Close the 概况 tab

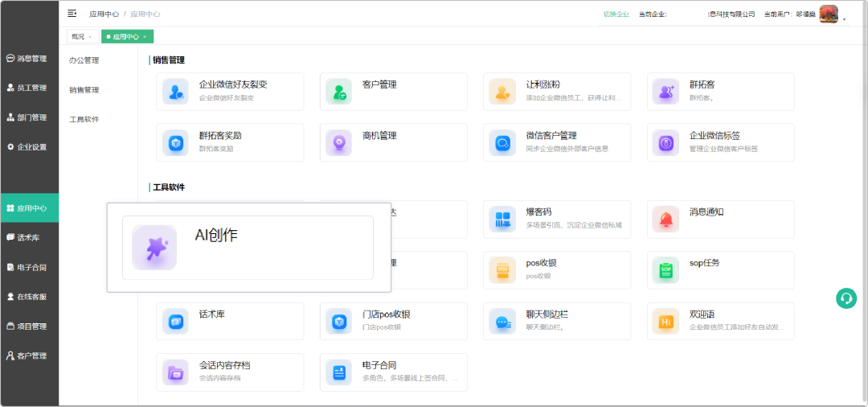point(90,37)
